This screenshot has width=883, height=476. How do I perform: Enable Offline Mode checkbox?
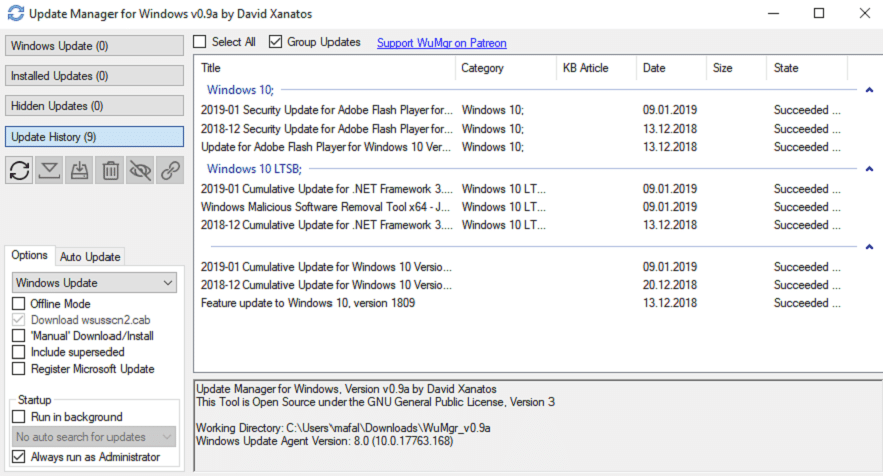click(19, 304)
